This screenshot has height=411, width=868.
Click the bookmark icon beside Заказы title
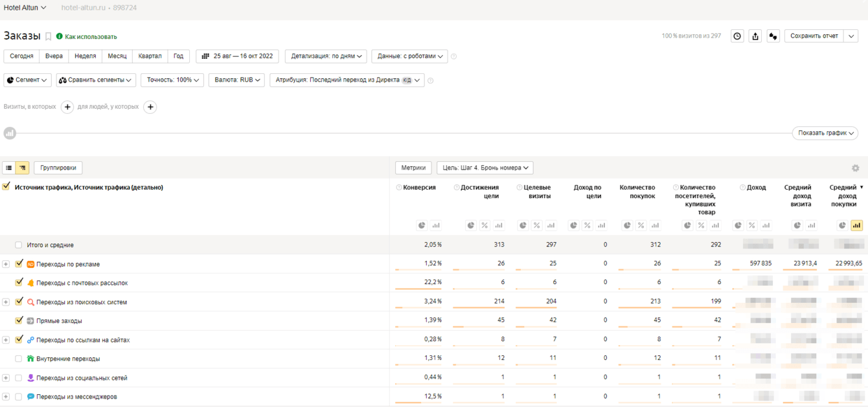[48, 37]
